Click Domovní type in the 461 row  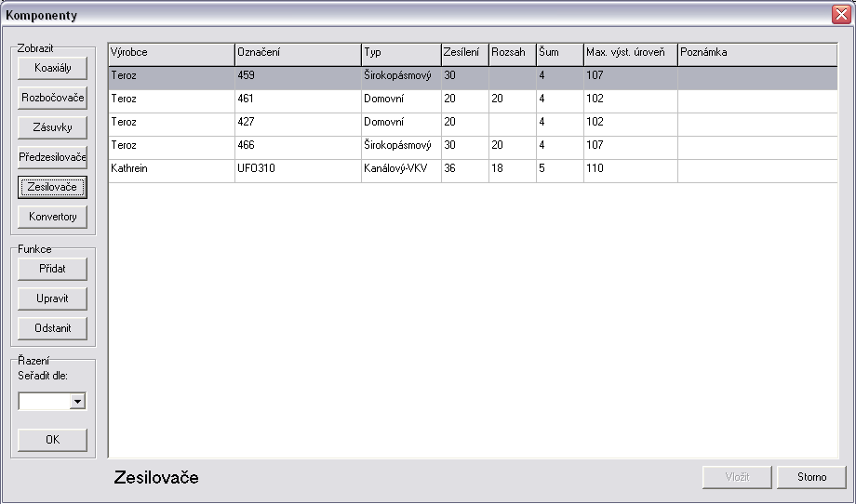pos(401,101)
